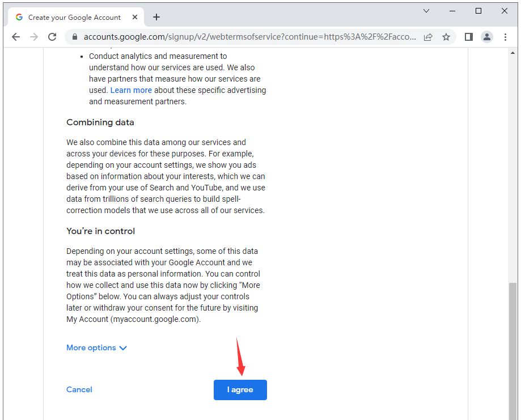
Task: Follow the Learn more link
Action: [131, 90]
